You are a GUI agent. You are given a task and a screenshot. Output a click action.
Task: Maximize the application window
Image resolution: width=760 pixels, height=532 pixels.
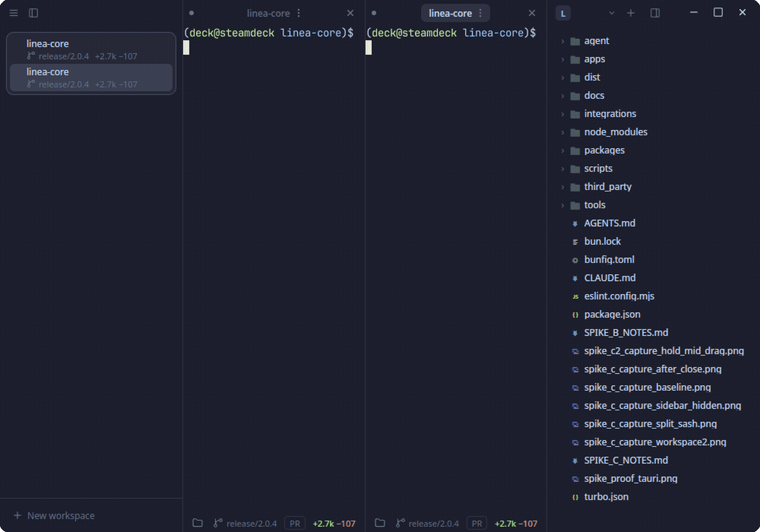[x=718, y=13]
